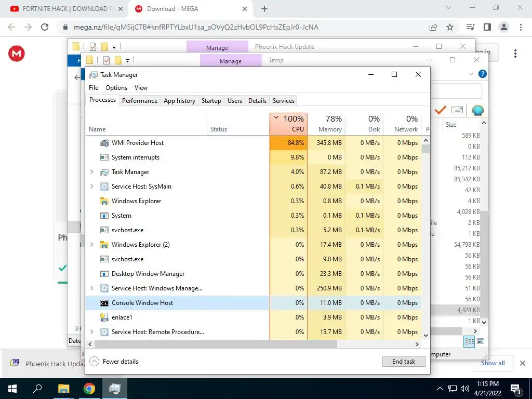The image size is (532, 399).
Task: Open the Phoenix Hack Update download item
Action: point(47,364)
